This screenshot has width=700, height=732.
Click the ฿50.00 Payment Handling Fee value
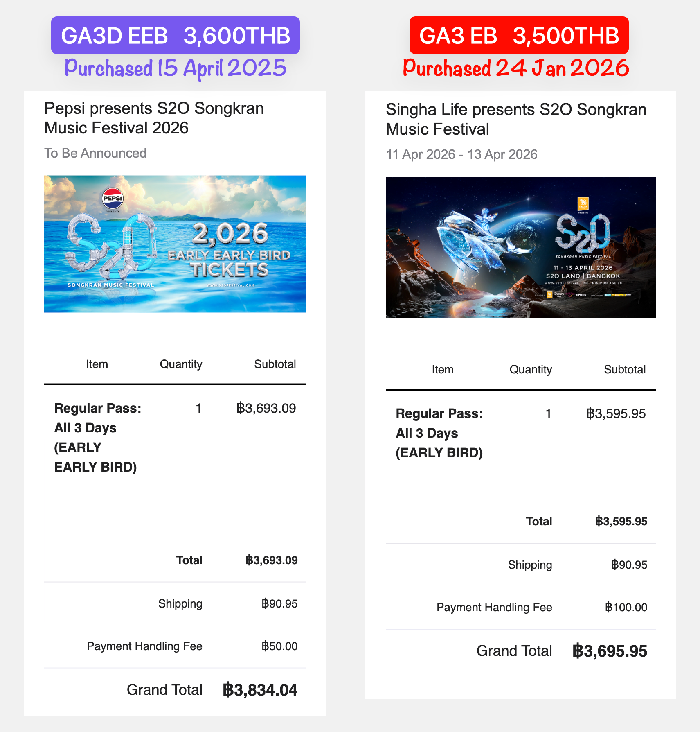tap(280, 646)
